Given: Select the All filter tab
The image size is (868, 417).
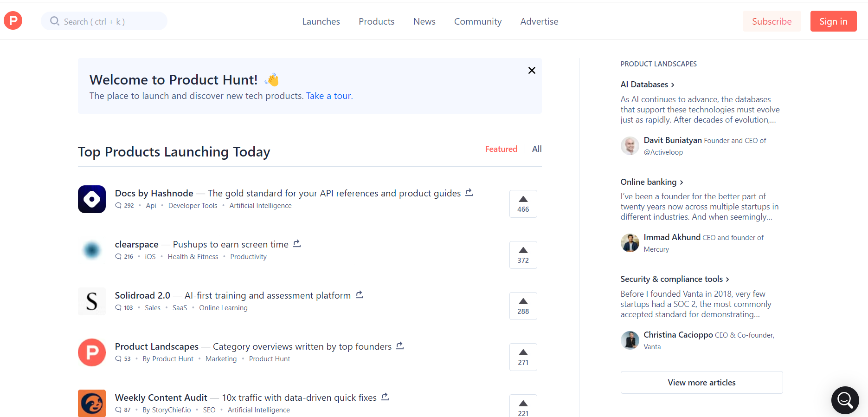Looking at the screenshot, I should click(537, 149).
